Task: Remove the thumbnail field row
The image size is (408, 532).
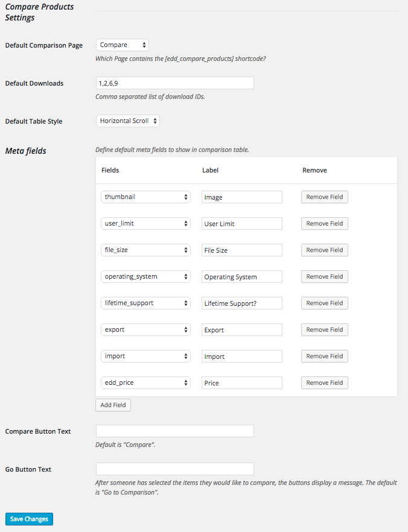Action: (325, 197)
